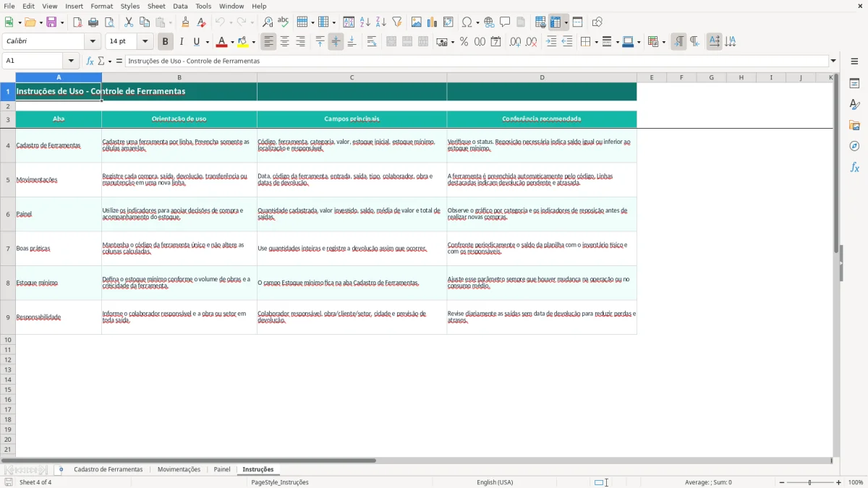Image resolution: width=868 pixels, height=488 pixels.
Task: Insert a chart
Action: coord(433,22)
